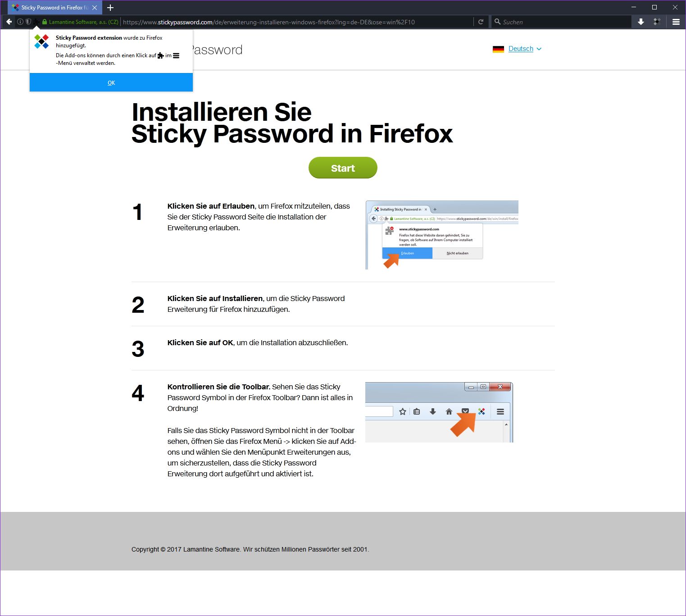Minimize the Firefox window

pos(634,7)
